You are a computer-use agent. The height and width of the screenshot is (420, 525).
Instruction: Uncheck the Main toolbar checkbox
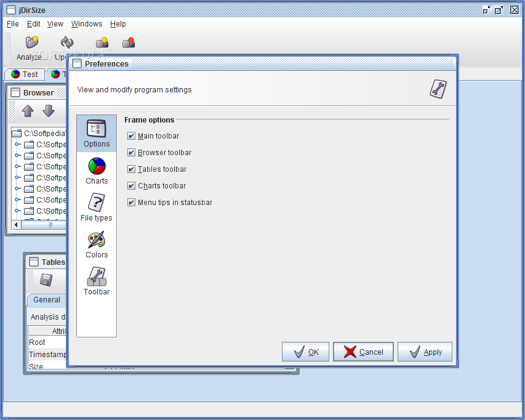click(x=131, y=135)
